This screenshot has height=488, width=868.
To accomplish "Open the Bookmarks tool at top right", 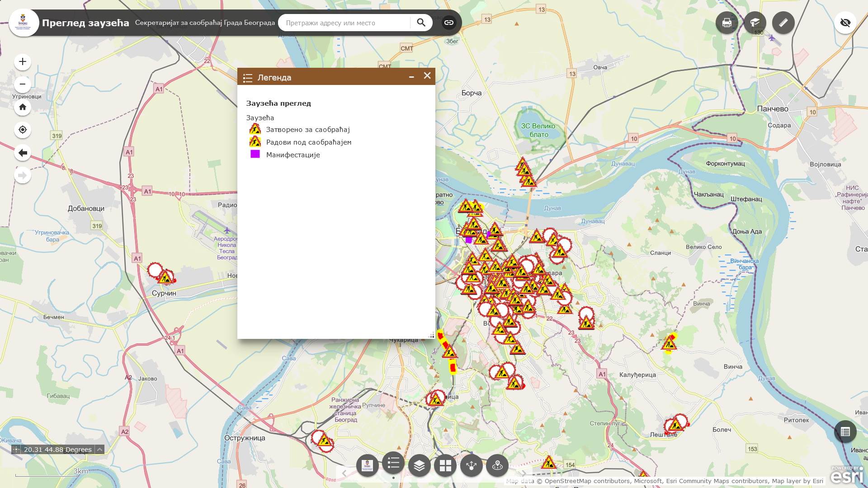I will 755,22.
